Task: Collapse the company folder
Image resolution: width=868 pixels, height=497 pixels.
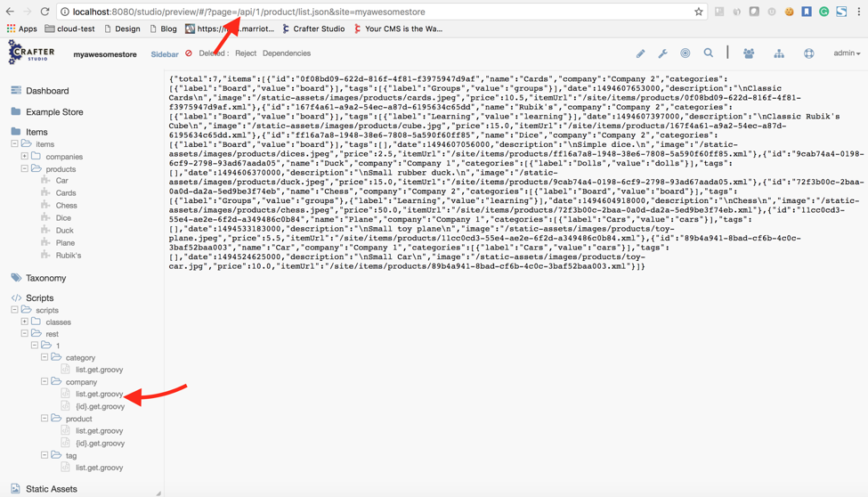Action: 45,382
